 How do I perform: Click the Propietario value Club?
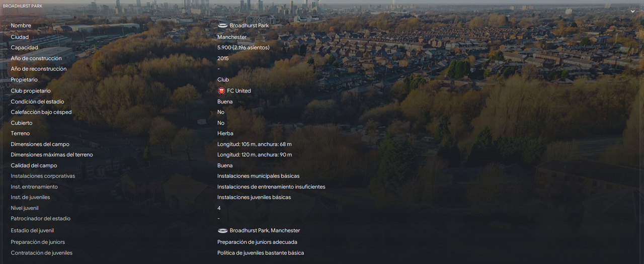(x=223, y=79)
